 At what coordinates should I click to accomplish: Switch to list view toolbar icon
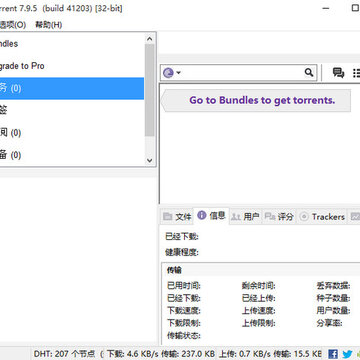pyautogui.click(x=356, y=73)
